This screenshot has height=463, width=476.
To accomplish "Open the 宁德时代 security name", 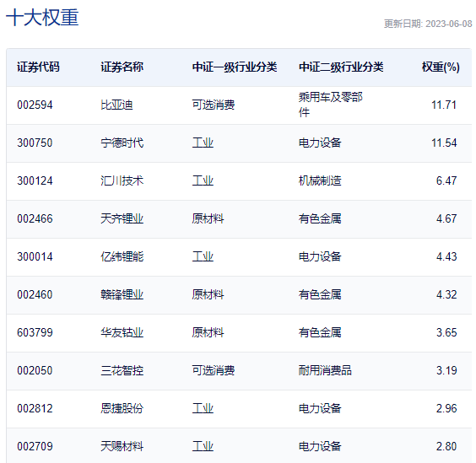I will 122,143.
